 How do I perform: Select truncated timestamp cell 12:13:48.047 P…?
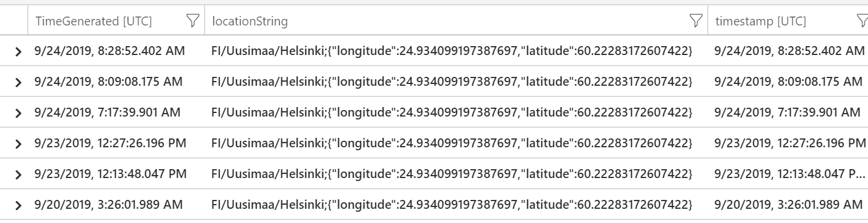(x=788, y=174)
